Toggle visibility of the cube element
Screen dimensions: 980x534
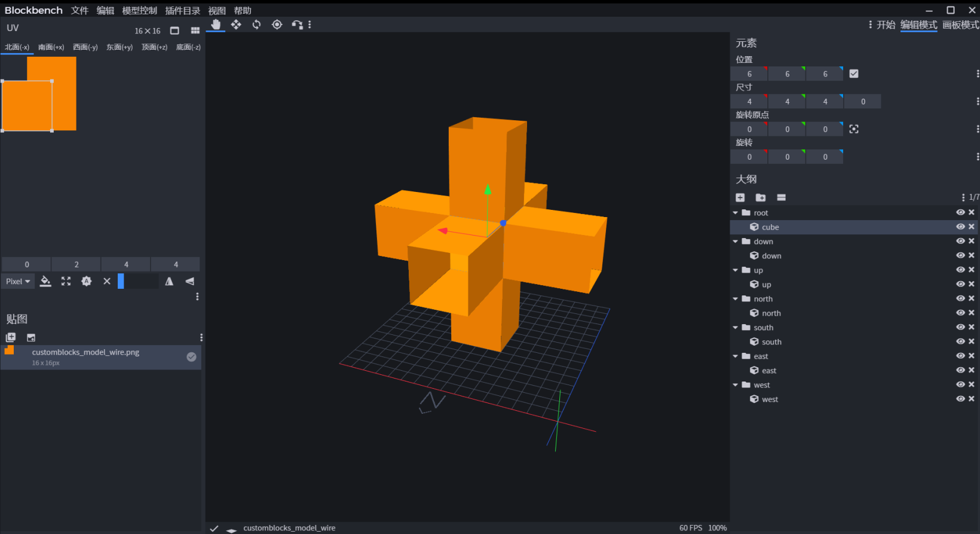tap(960, 227)
